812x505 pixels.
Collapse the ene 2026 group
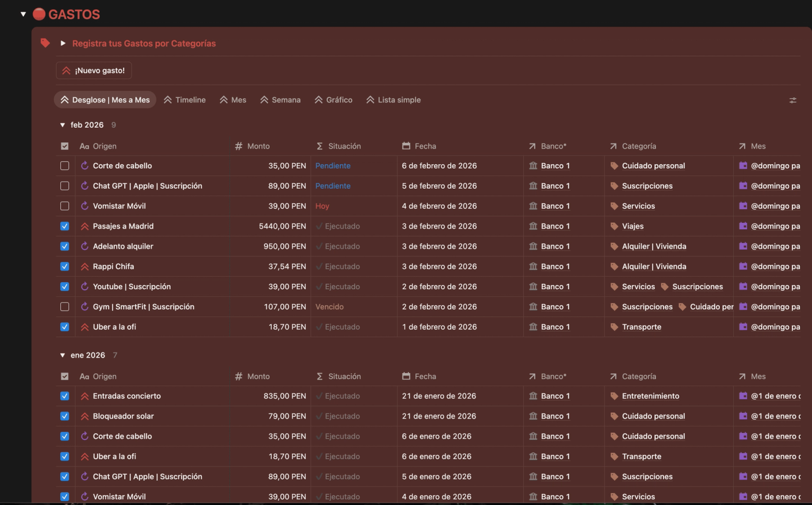[x=63, y=355]
